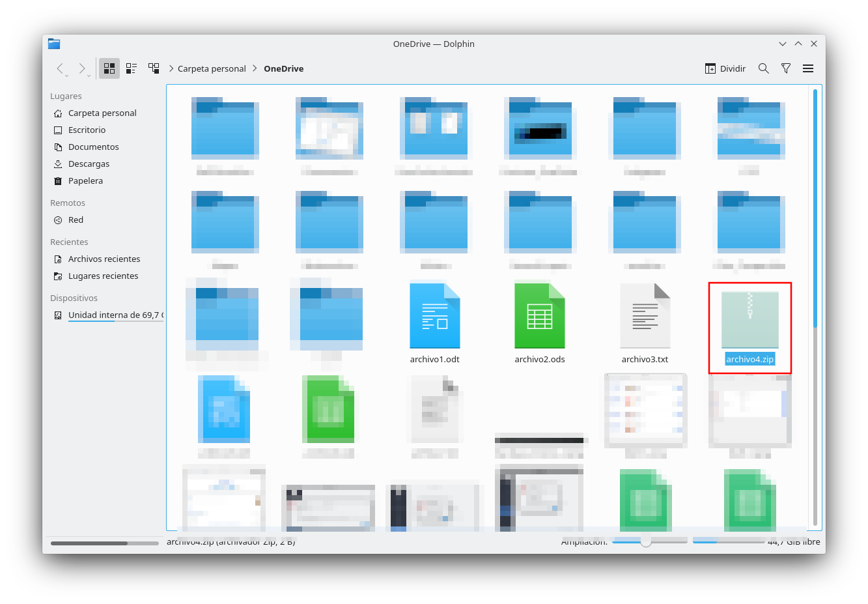Screen dimensions: 868x604
Task: Select Red under Remotos
Action: click(x=76, y=220)
